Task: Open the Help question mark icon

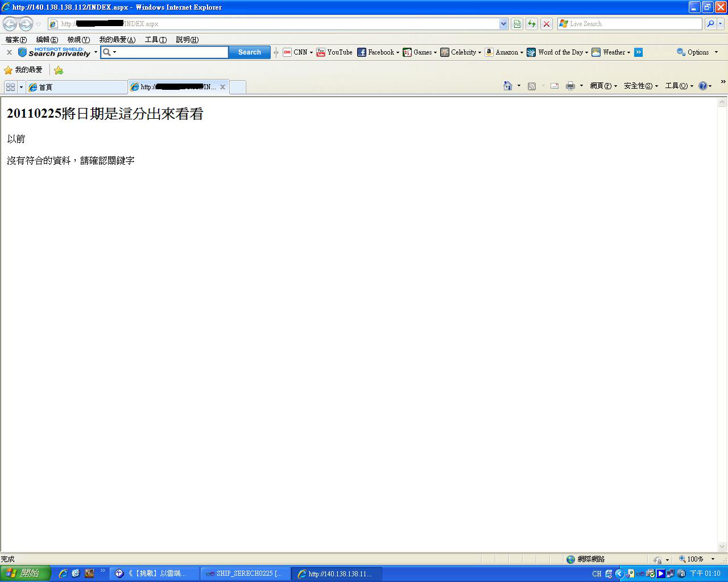Action: 703,86
